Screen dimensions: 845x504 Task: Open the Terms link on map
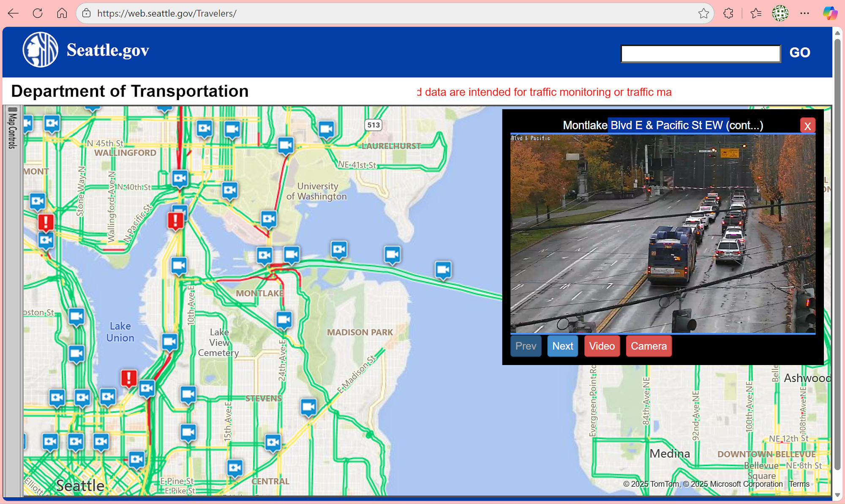click(799, 484)
